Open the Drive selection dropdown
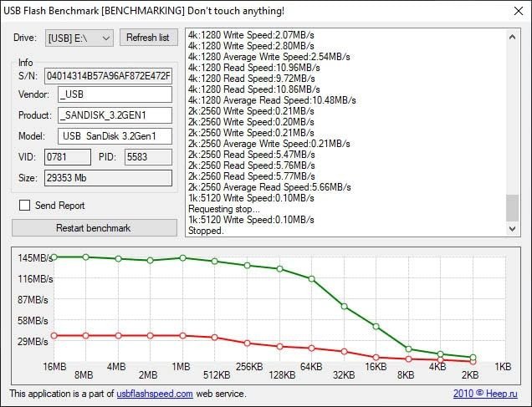This screenshot has width=532, height=407. coord(79,38)
